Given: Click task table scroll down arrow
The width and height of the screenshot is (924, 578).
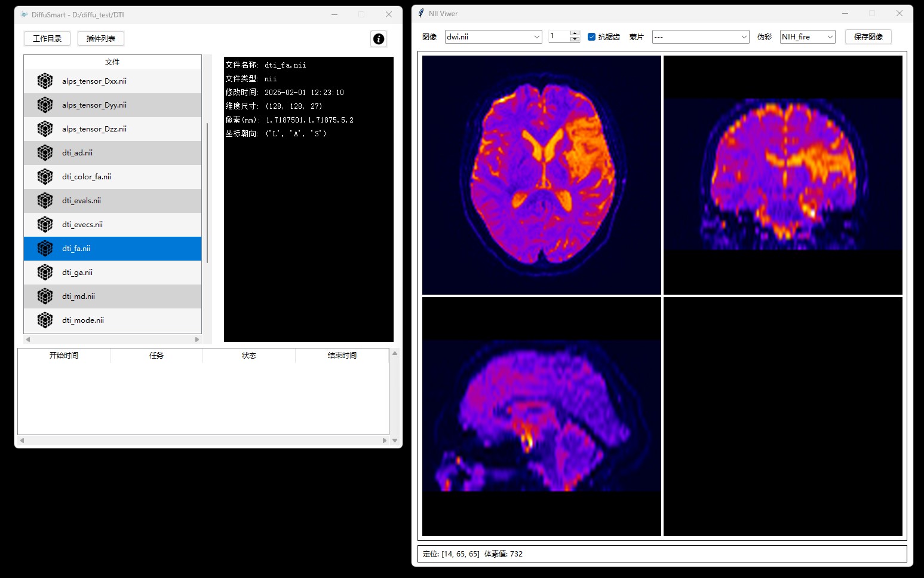Looking at the screenshot, I should point(395,441).
